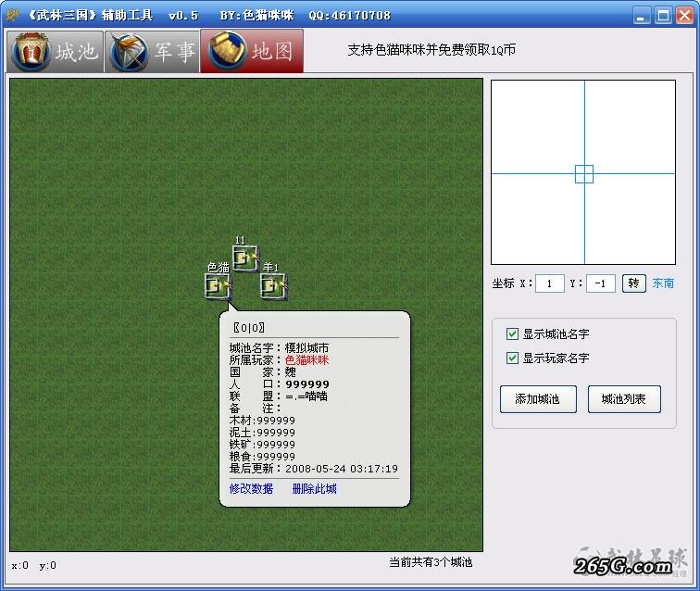Open the 城池列表 button
Screen dimensions: 700x591
pyautogui.click(x=624, y=399)
